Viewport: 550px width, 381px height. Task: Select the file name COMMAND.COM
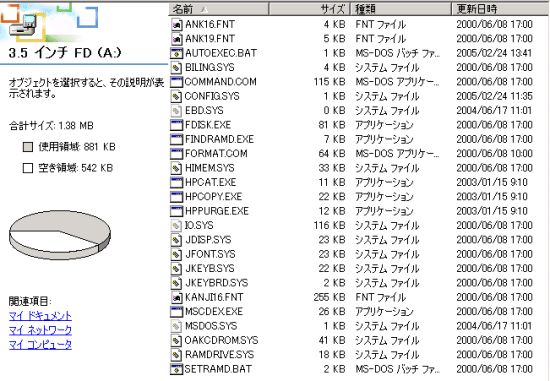pos(221,82)
